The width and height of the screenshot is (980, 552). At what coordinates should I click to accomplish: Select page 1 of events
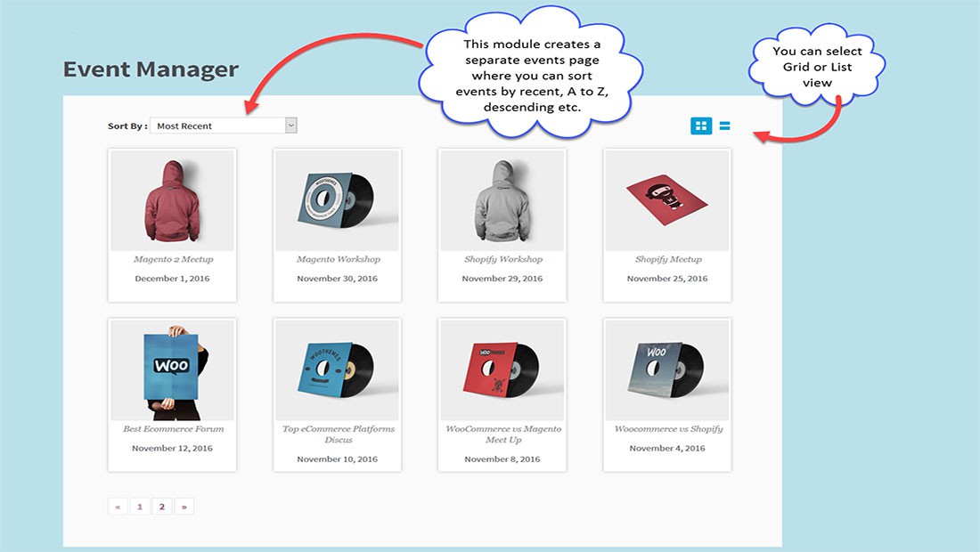click(x=140, y=506)
